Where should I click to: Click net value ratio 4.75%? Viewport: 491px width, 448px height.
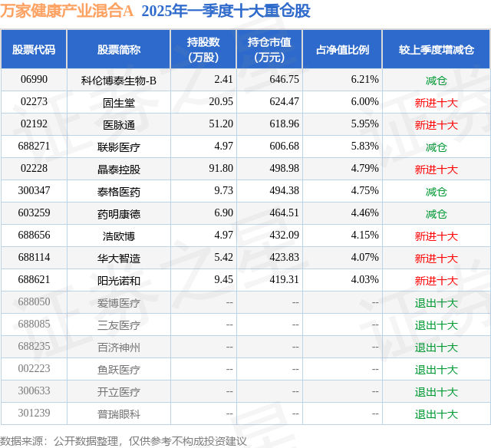365,191
